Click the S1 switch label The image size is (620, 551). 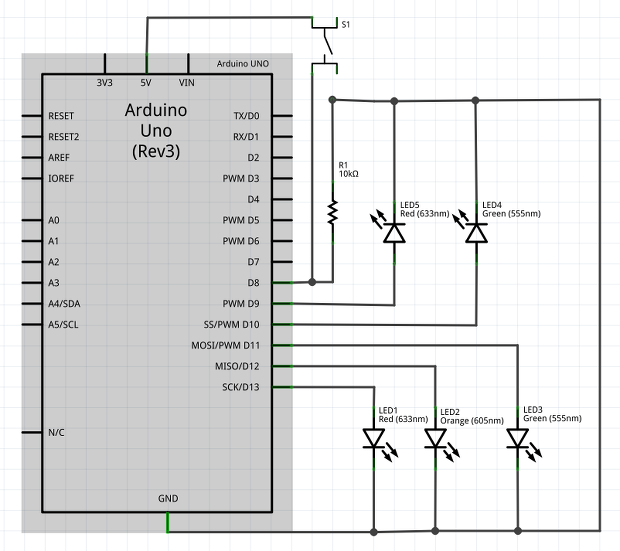(x=346, y=25)
